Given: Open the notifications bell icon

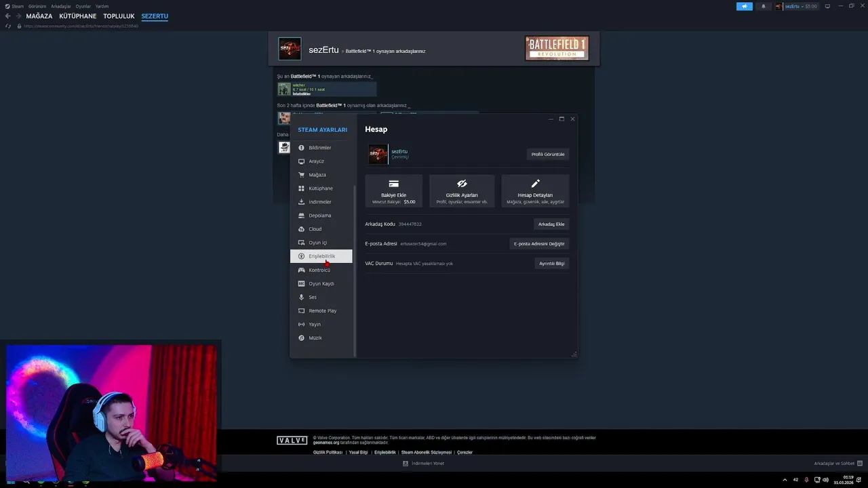Looking at the screenshot, I should coord(763,6).
